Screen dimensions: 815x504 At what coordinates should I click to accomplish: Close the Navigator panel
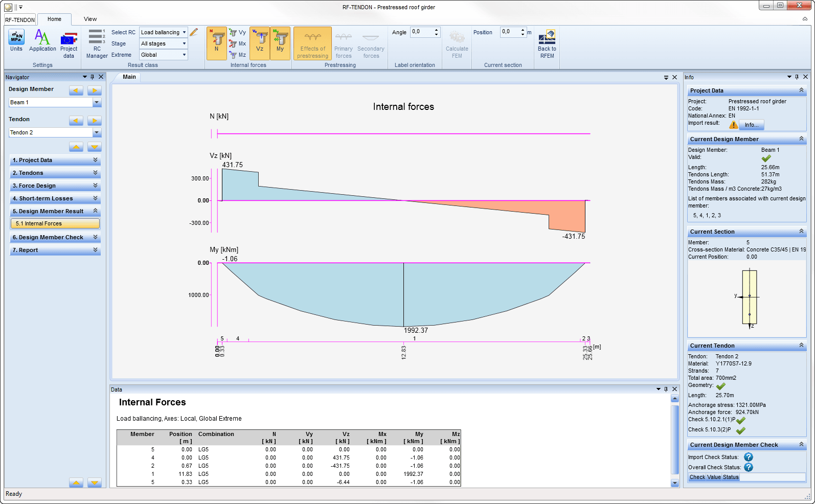coord(101,77)
